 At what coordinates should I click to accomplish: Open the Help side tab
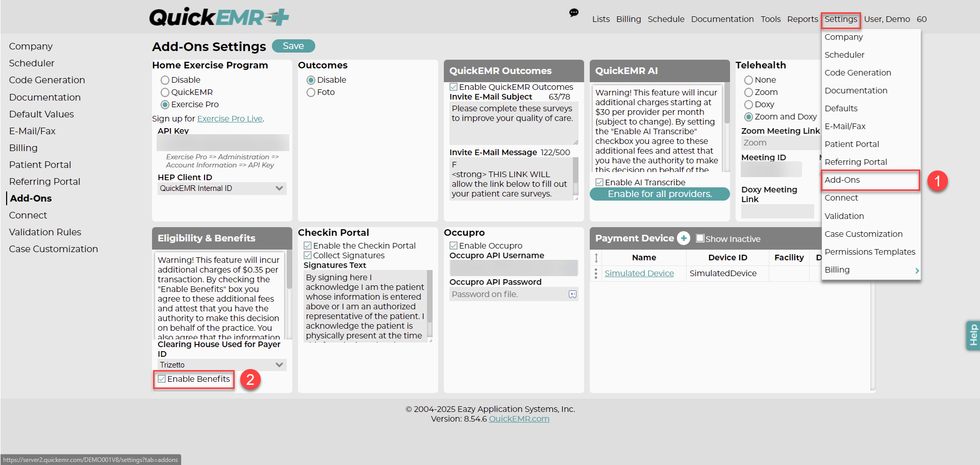click(x=973, y=335)
